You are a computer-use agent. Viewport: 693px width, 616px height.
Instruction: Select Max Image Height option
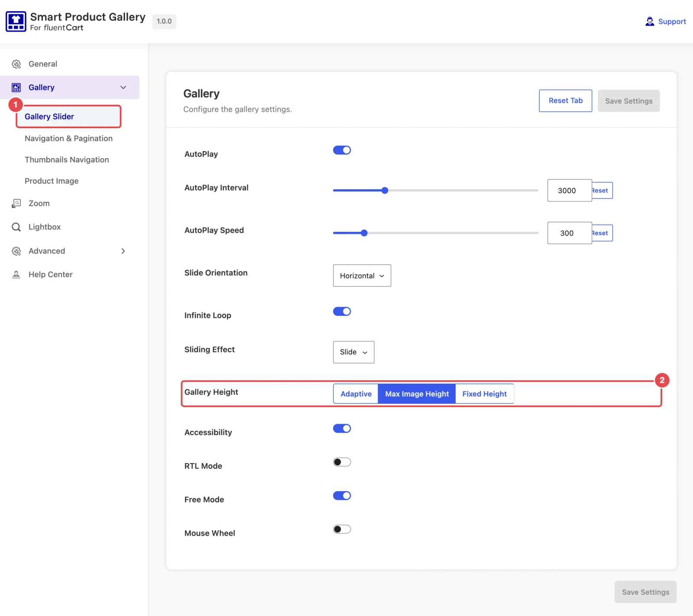417,394
